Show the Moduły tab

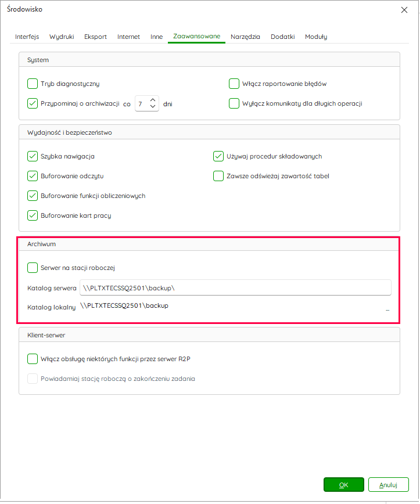[x=316, y=37]
